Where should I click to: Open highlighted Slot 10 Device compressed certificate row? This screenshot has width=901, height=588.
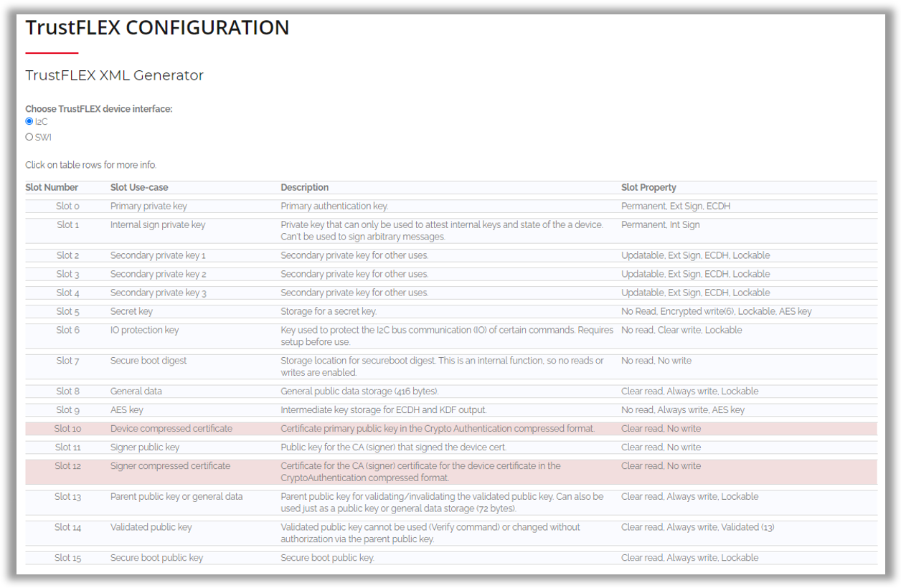coord(171,429)
